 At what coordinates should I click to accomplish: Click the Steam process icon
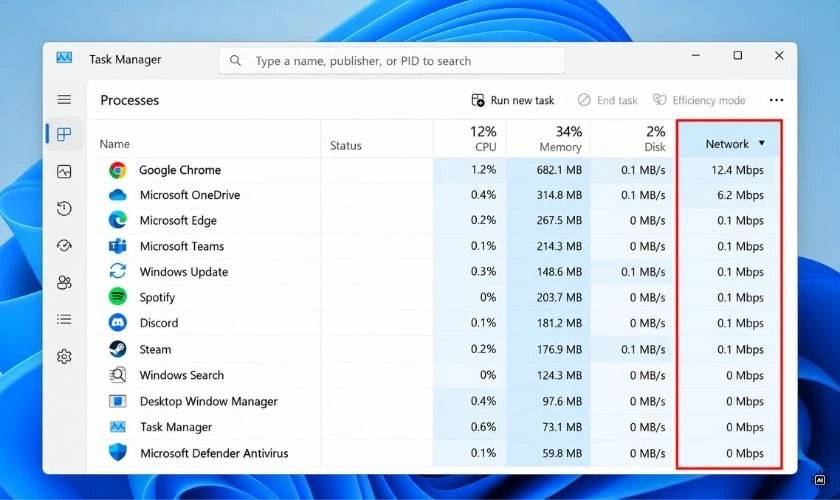(x=117, y=349)
